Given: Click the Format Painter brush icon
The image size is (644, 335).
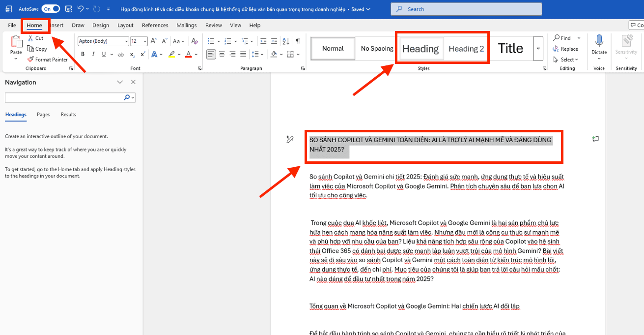Looking at the screenshot, I should pos(30,60).
